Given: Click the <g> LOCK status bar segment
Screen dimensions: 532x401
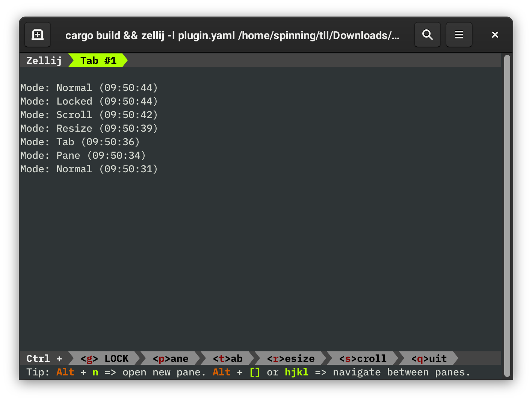Looking at the screenshot, I should point(104,358).
